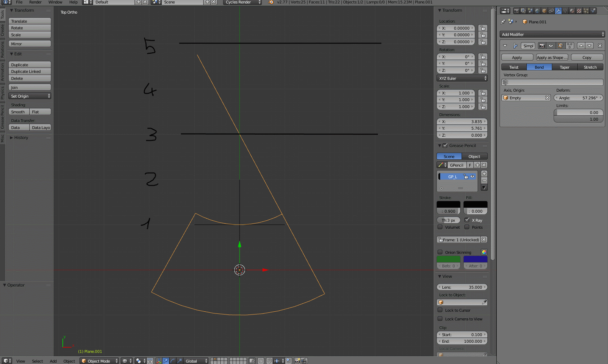Open Render properties (camera icon)

[517, 11]
